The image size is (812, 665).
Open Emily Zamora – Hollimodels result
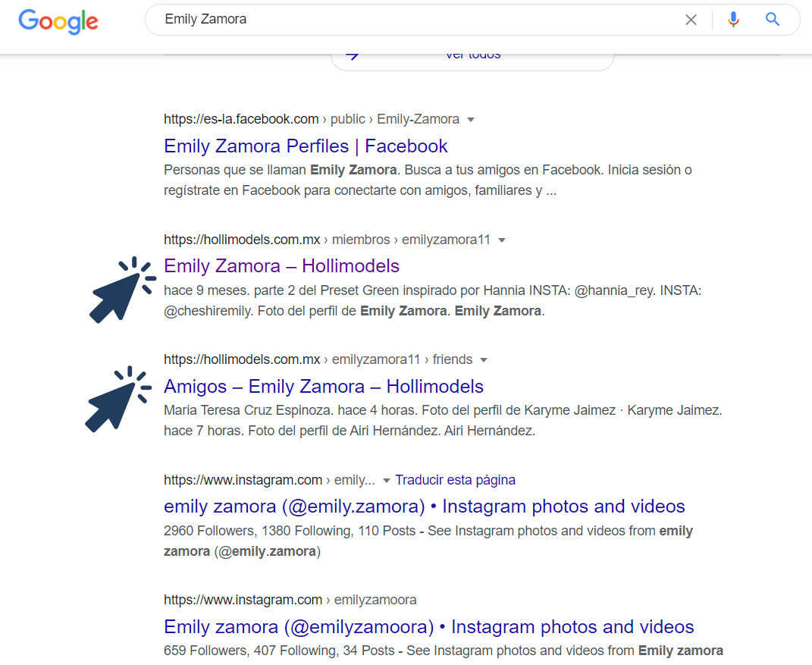pyautogui.click(x=282, y=266)
